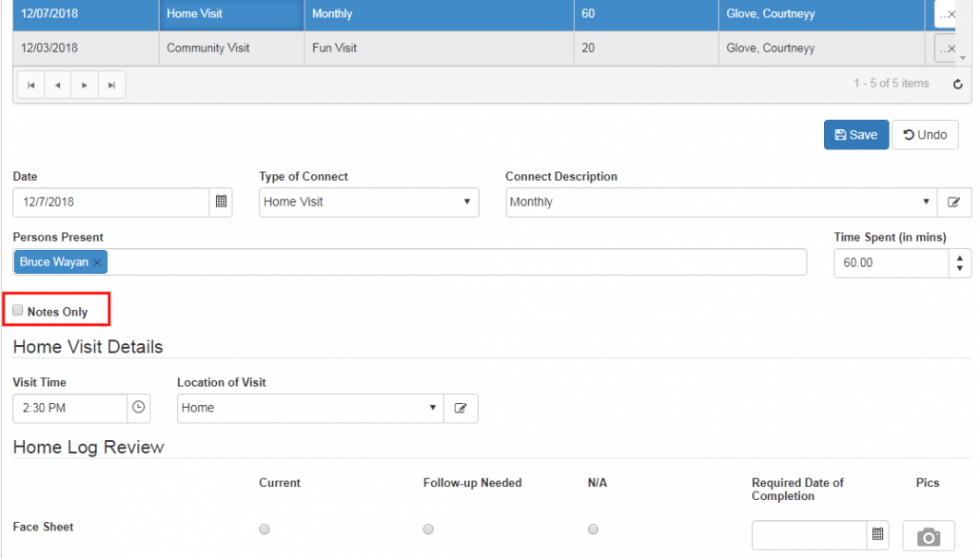The image size is (980, 559).
Task: Refresh the grid with the reload icon
Action: 958,85
